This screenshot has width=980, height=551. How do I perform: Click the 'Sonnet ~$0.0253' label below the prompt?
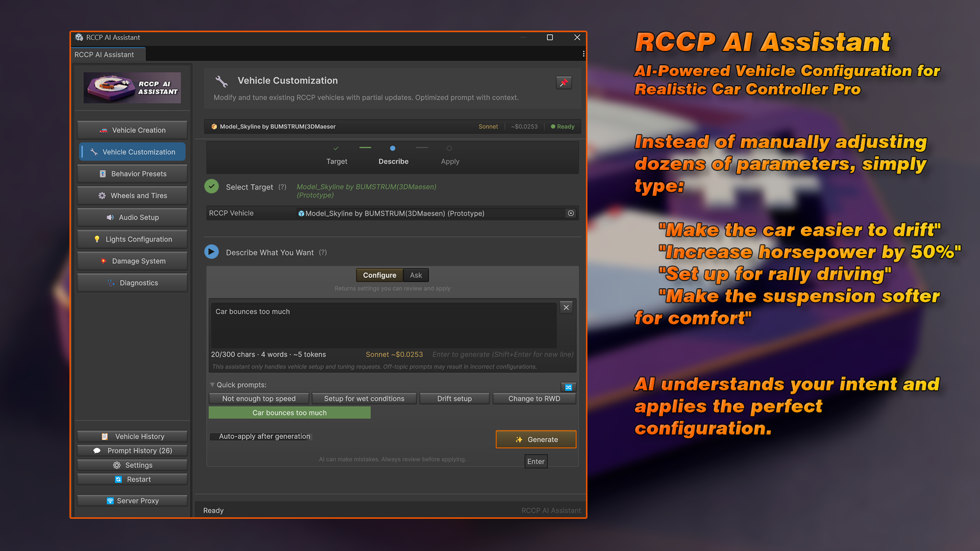click(394, 355)
